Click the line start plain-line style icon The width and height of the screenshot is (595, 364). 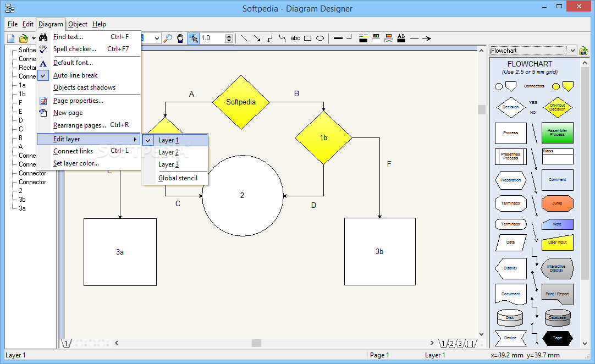coord(415,38)
